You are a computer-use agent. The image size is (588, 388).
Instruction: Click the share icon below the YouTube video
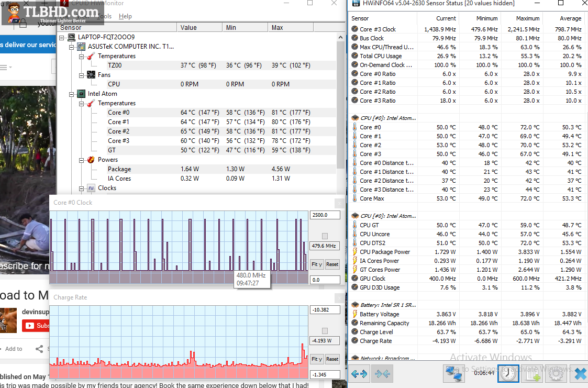point(39,349)
